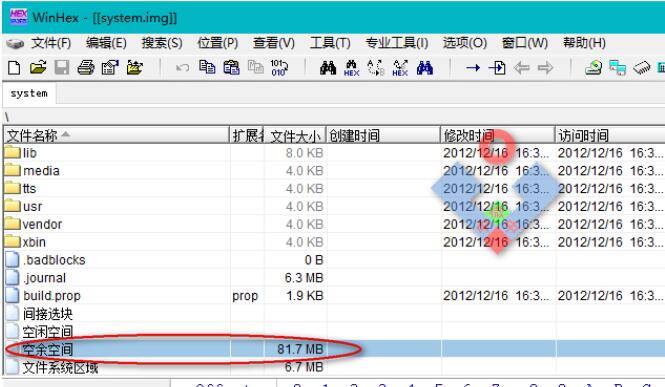Viewport: 665px width, 387px height.
Task: Open the 工具(T) menu
Action: click(x=330, y=43)
